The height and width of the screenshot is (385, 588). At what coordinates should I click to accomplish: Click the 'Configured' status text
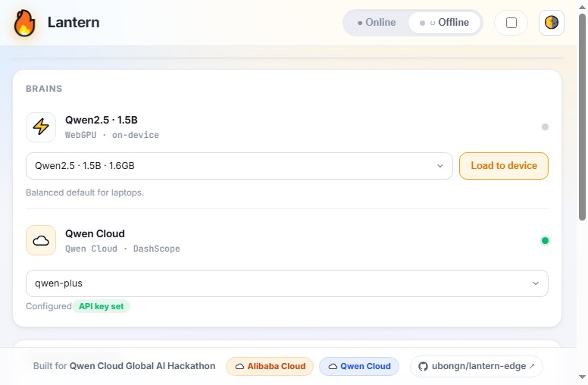(x=48, y=306)
